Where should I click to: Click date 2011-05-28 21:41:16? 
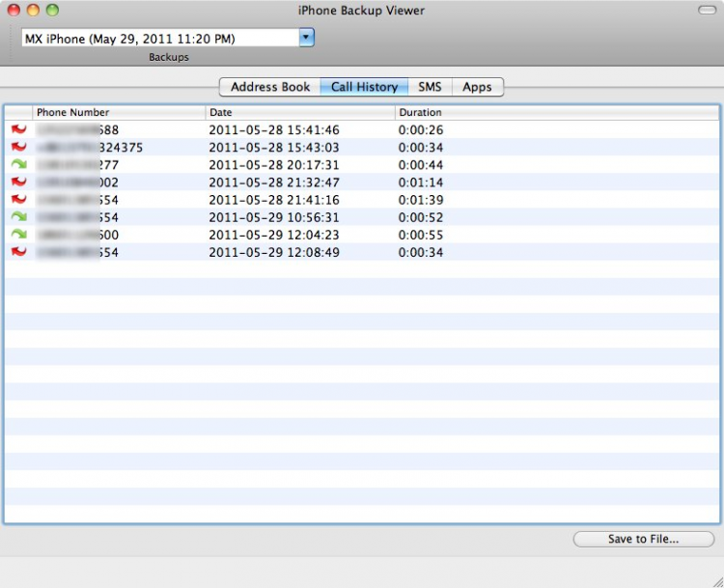pos(274,200)
